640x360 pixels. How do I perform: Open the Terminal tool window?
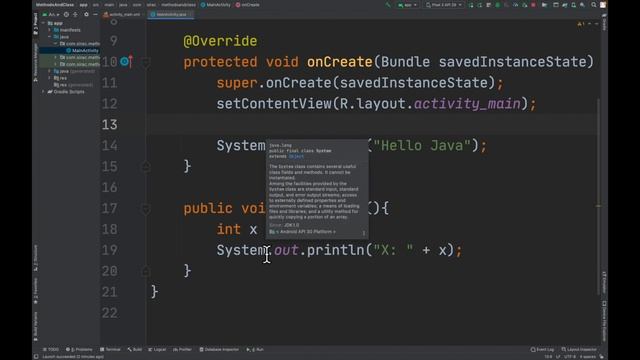click(x=110, y=349)
